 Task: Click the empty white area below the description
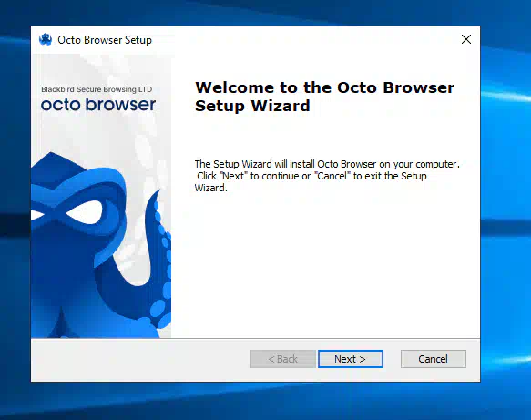pos(325,264)
